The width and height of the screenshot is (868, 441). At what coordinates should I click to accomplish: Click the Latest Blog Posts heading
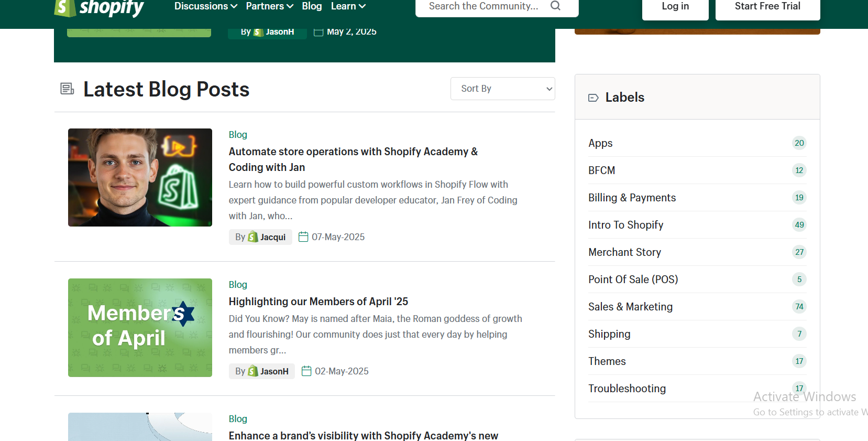click(166, 89)
